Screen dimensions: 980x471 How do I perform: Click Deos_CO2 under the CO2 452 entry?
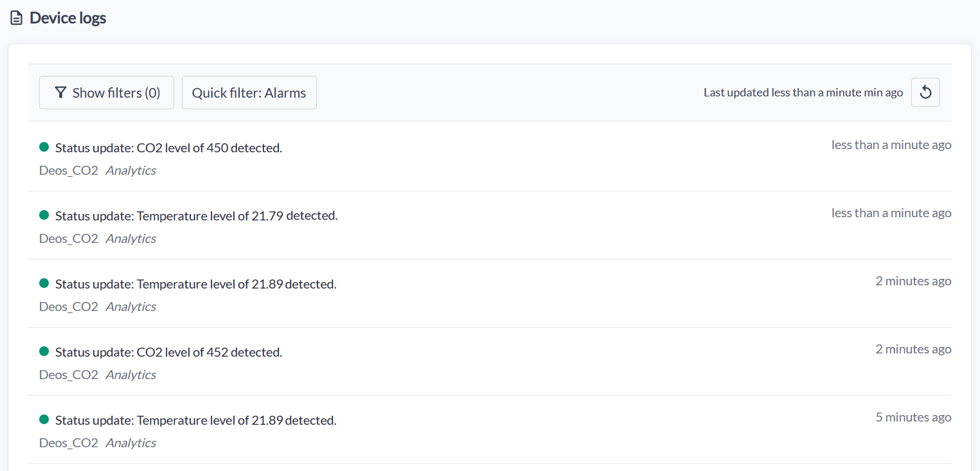click(x=69, y=375)
